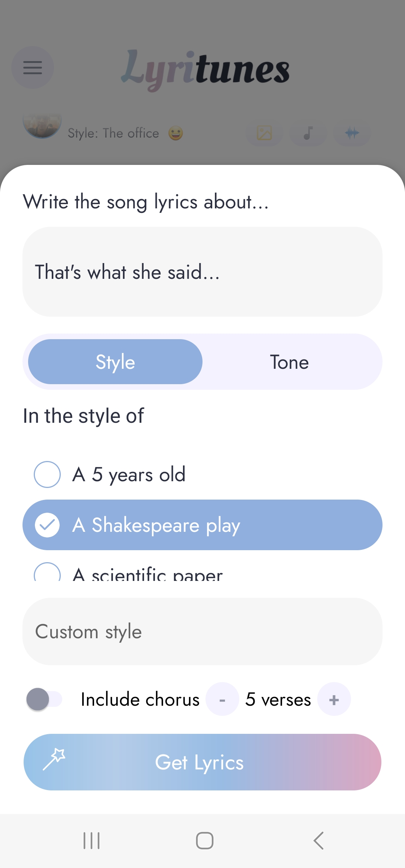Tap the Android home button
405x868 pixels.
tap(205, 841)
